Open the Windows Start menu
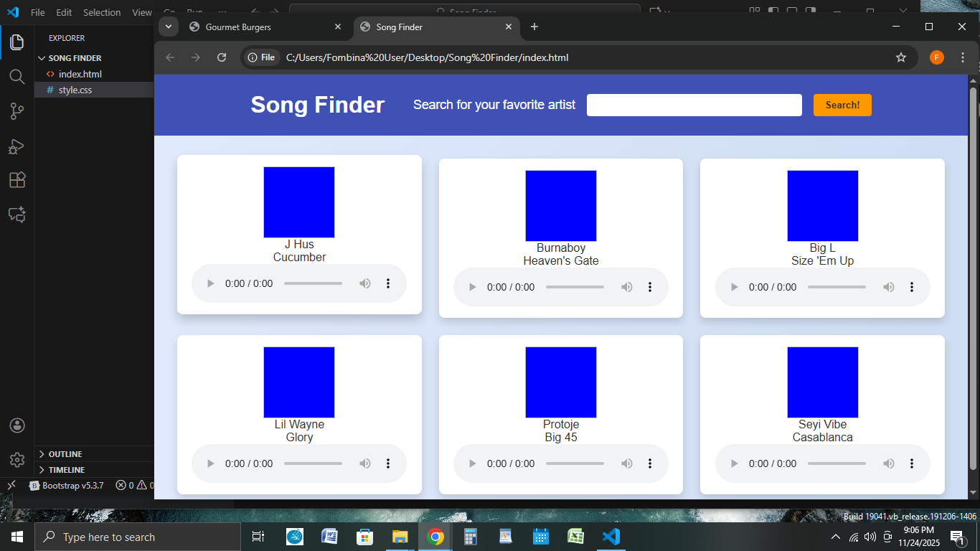 17,537
